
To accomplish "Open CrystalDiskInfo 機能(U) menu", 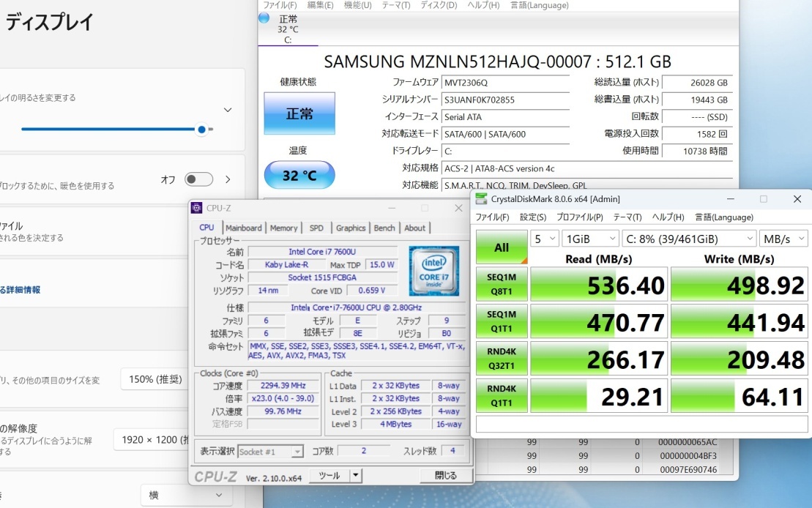I will coord(357,5).
